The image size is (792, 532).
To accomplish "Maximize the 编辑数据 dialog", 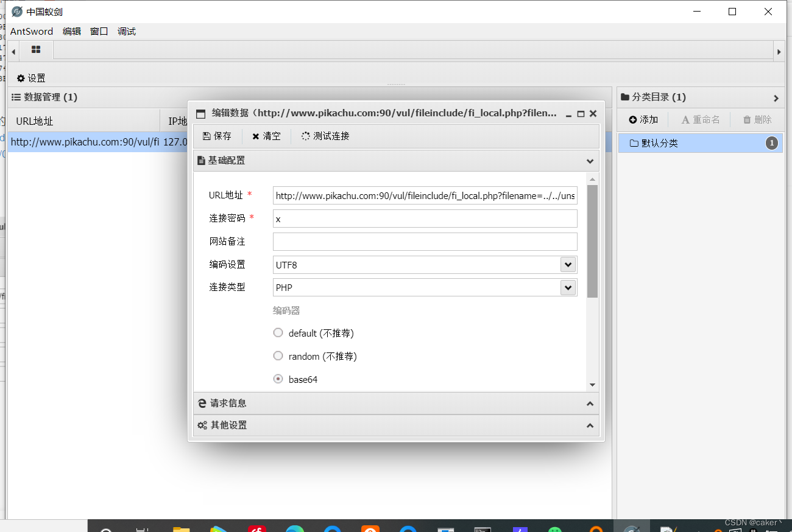I will click(x=581, y=114).
